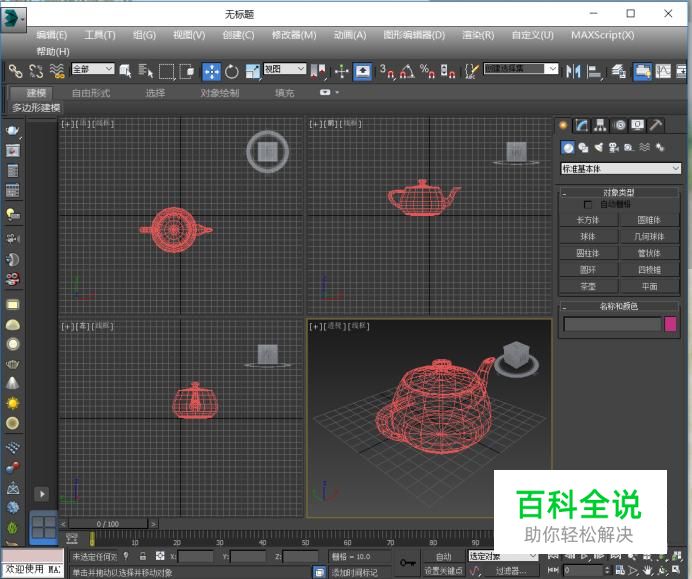The image size is (692, 579).
Task: Open the 编辑(E) menu
Action: pyautogui.click(x=52, y=35)
